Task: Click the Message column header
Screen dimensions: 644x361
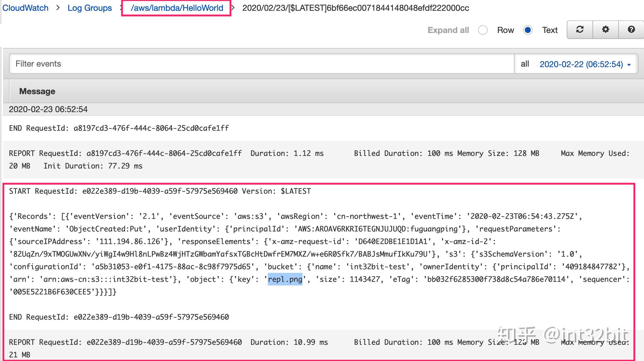Action: (37, 91)
